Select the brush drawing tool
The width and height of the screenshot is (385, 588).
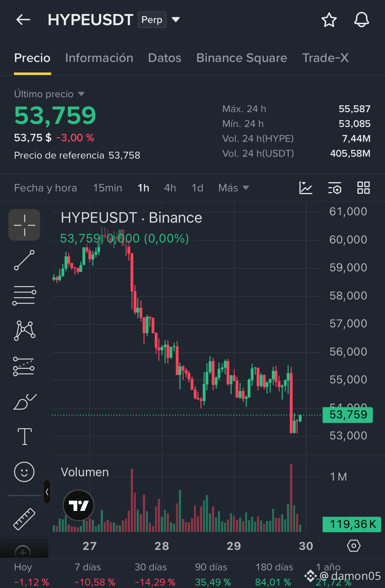(24, 401)
